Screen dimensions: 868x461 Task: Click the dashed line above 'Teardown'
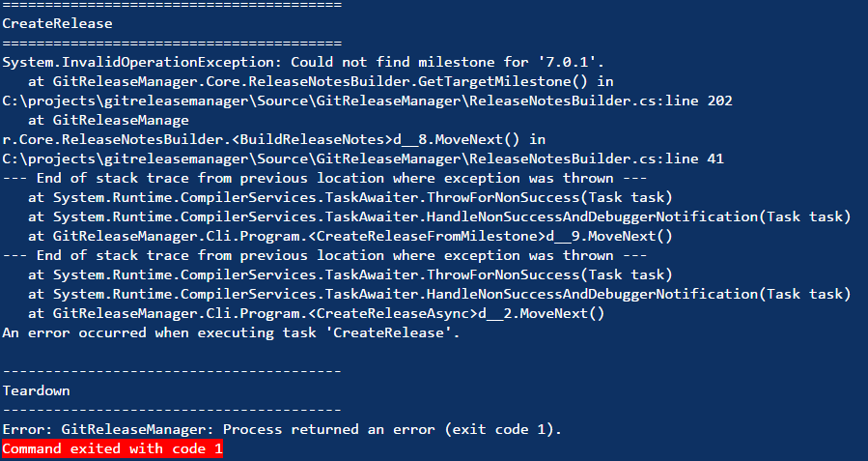171,371
